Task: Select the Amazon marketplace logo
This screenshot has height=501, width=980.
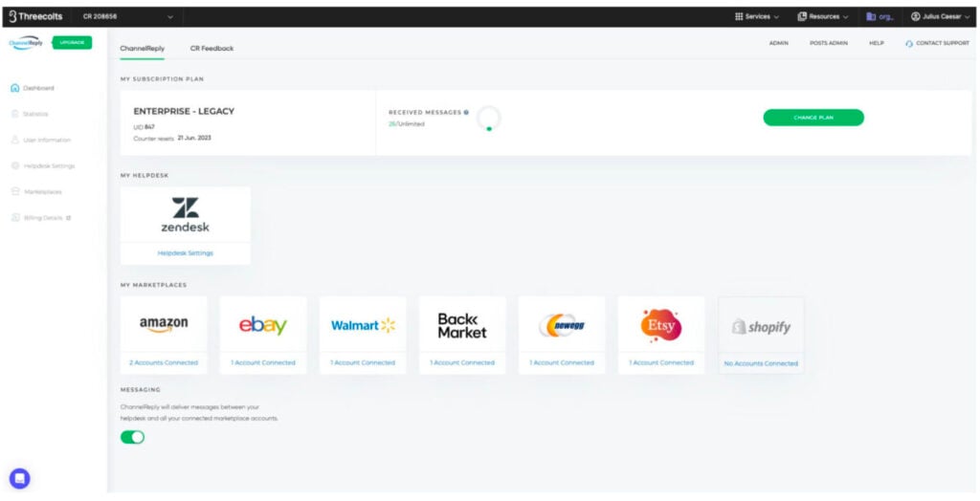Action: 163,324
